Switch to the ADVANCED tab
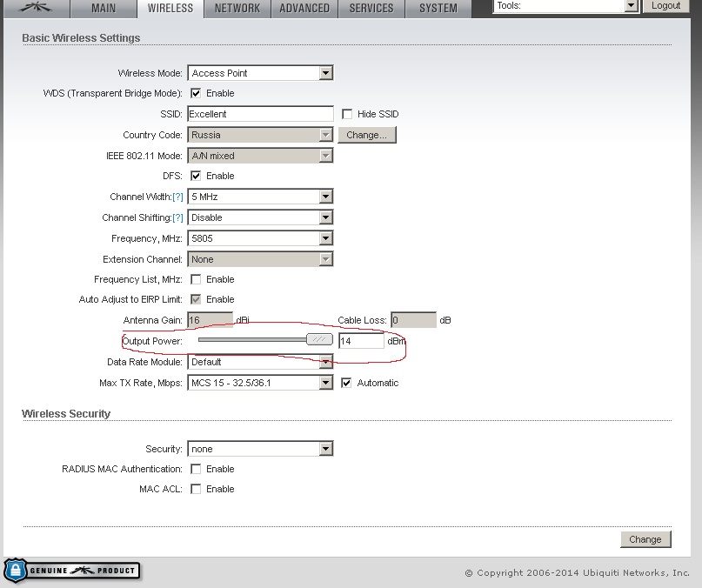Screen dimensions: 702x588 point(304,9)
